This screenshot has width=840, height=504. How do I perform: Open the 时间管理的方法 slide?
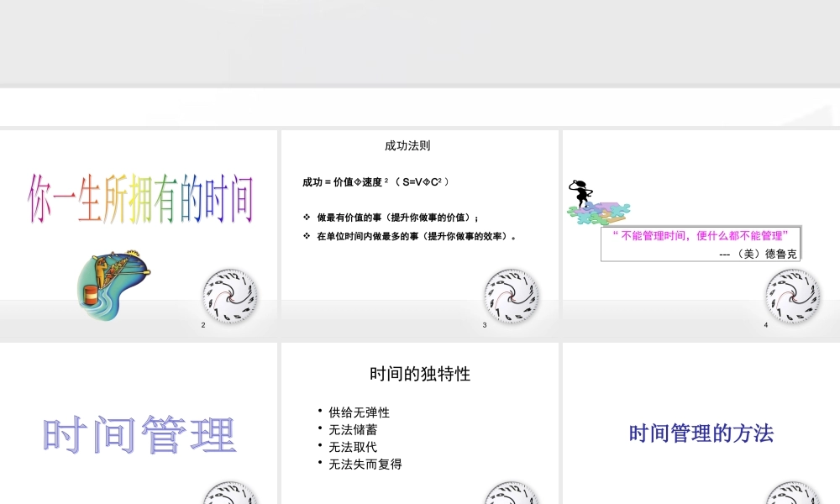point(701,423)
